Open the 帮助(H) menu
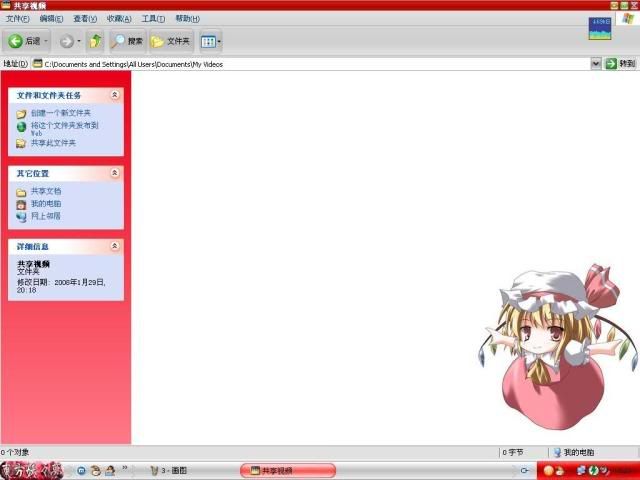Viewport: 640px width, 480px height. tap(187, 19)
